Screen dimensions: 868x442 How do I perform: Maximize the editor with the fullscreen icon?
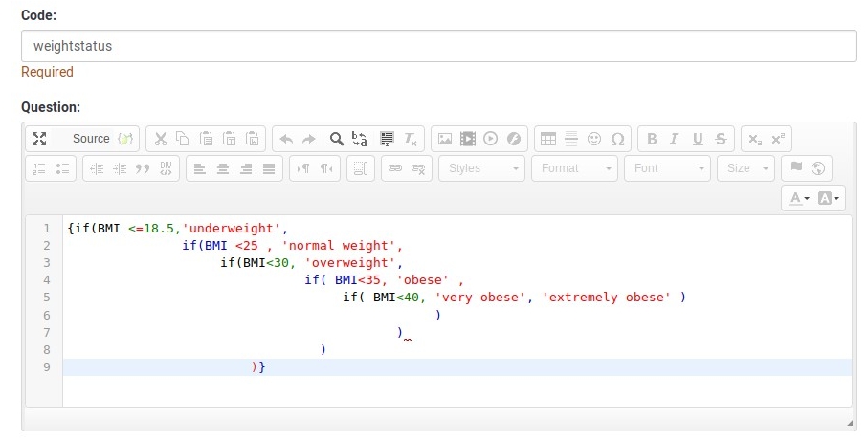click(39, 139)
